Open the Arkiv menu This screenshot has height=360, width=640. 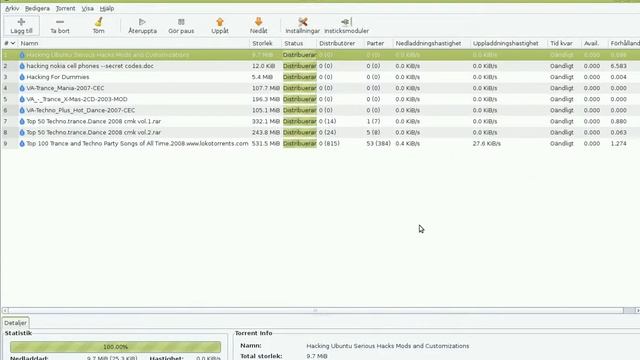(12, 8)
